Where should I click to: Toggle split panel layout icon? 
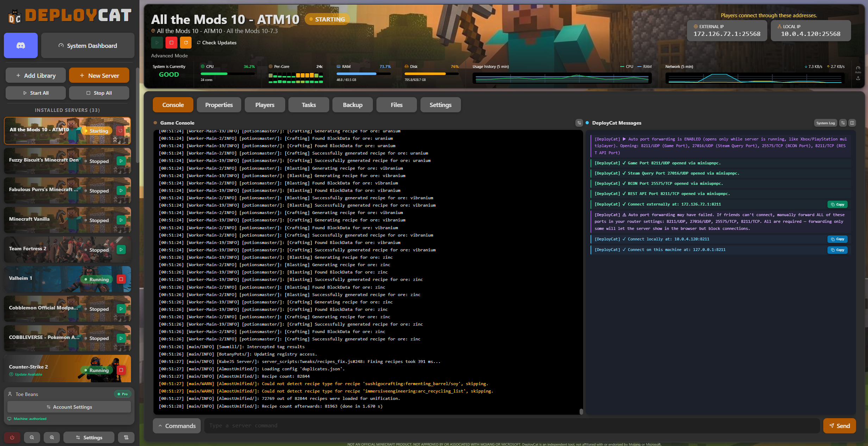tap(852, 123)
